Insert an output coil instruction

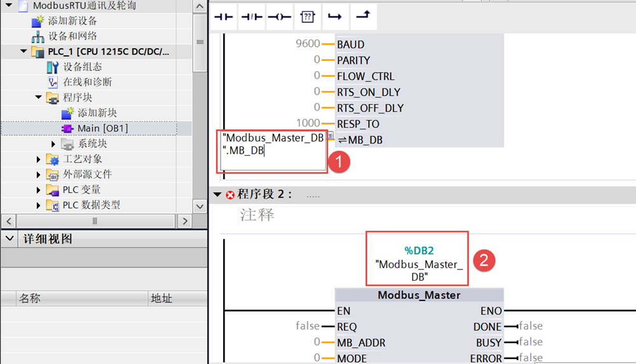[x=279, y=17]
